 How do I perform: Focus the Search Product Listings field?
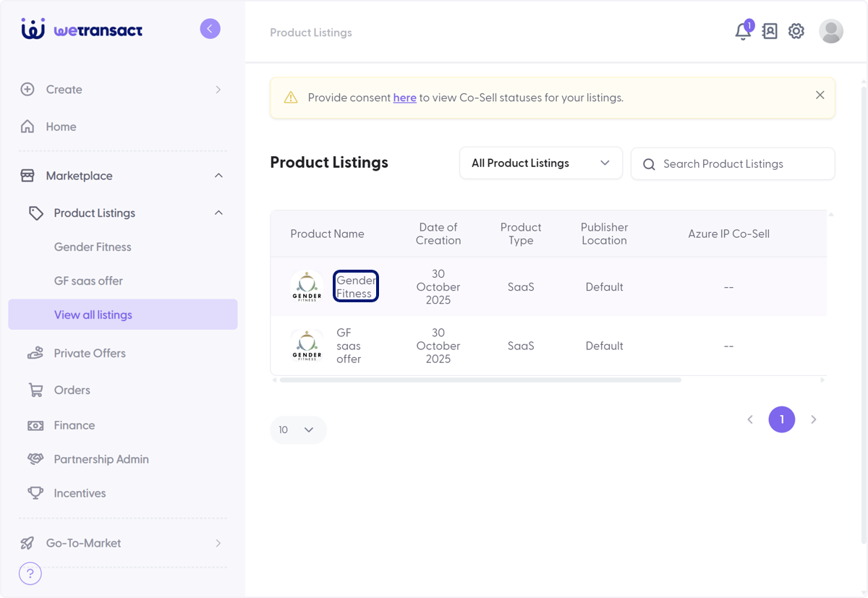click(733, 164)
